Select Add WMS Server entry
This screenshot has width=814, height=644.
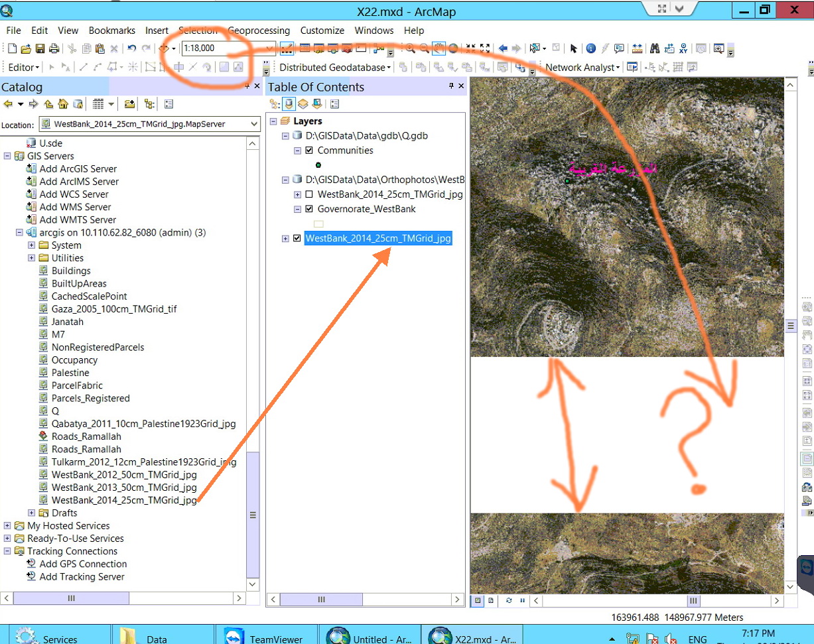click(x=75, y=207)
